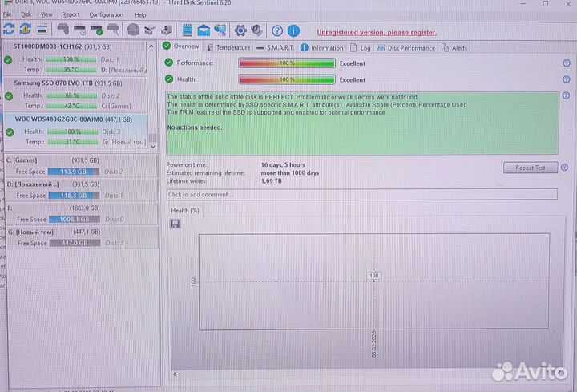Screen dimensions: 577x392
Task: Click disk list scroll up arrow
Action: 151,46
